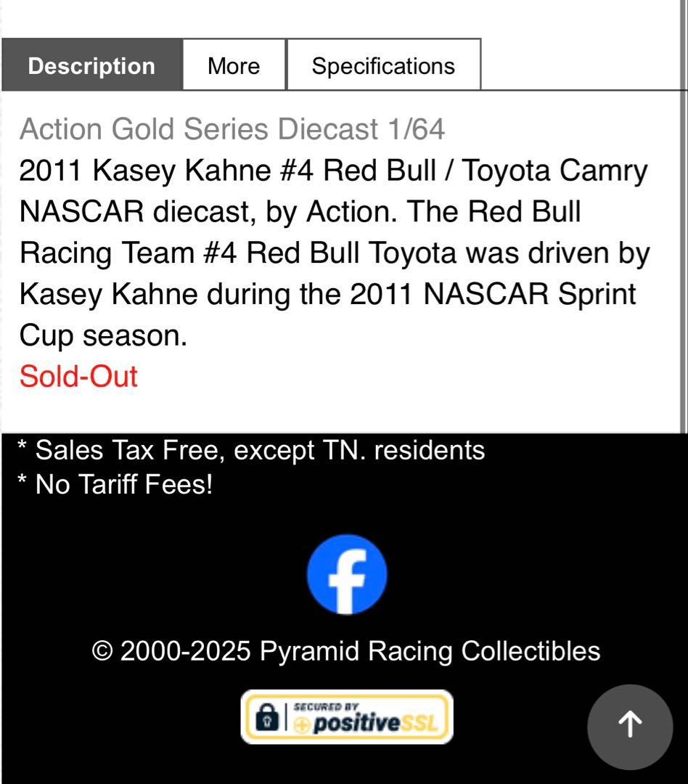Open the More tab
Viewport: 688px width, 784px height.
(x=234, y=66)
